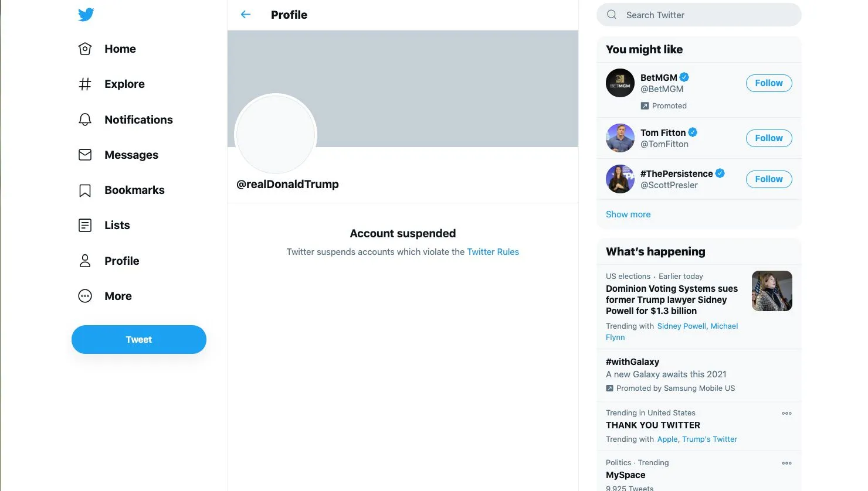Open options for MySpace trend
Image resolution: width=868 pixels, height=491 pixels.
click(x=786, y=463)
